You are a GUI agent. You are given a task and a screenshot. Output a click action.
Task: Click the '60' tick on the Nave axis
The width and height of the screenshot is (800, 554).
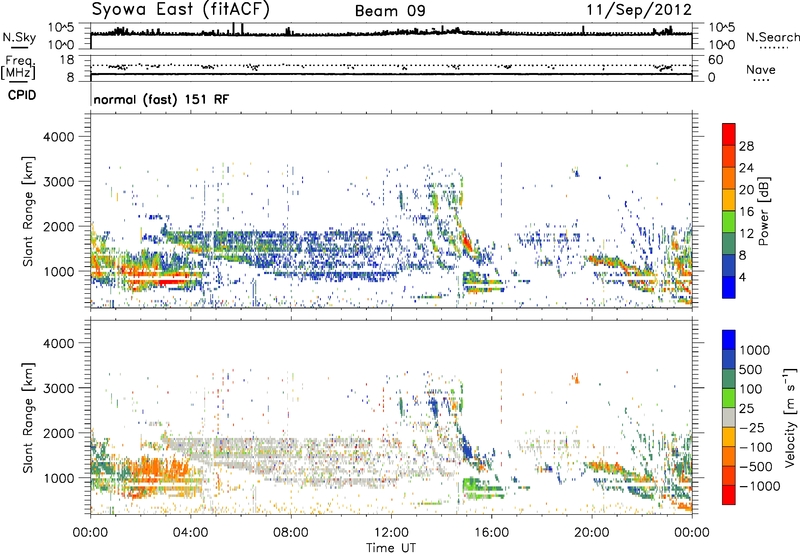coord(715,60)
